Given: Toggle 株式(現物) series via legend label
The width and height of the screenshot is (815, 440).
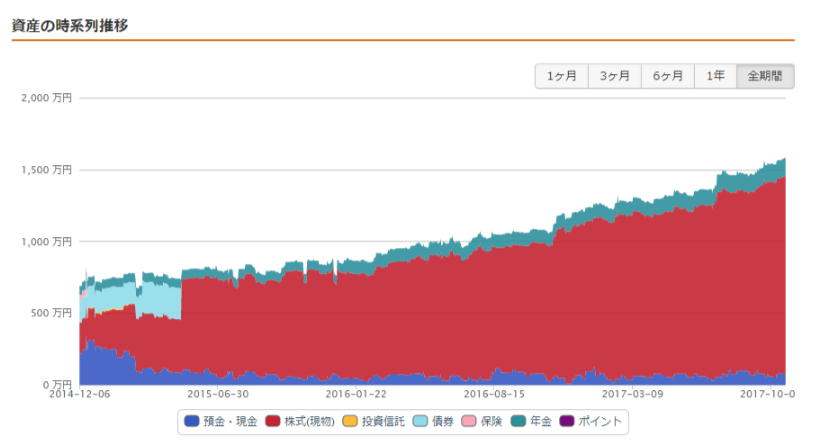Looking at the screenshot, I should pos(309,421).
